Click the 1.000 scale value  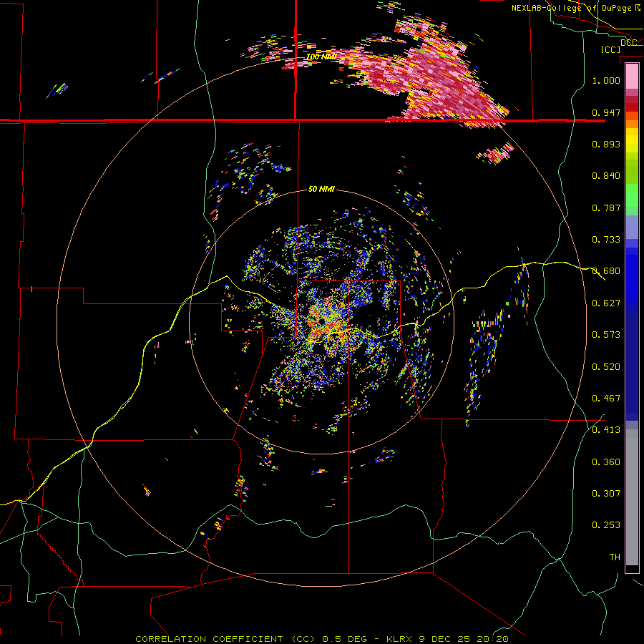606,80
